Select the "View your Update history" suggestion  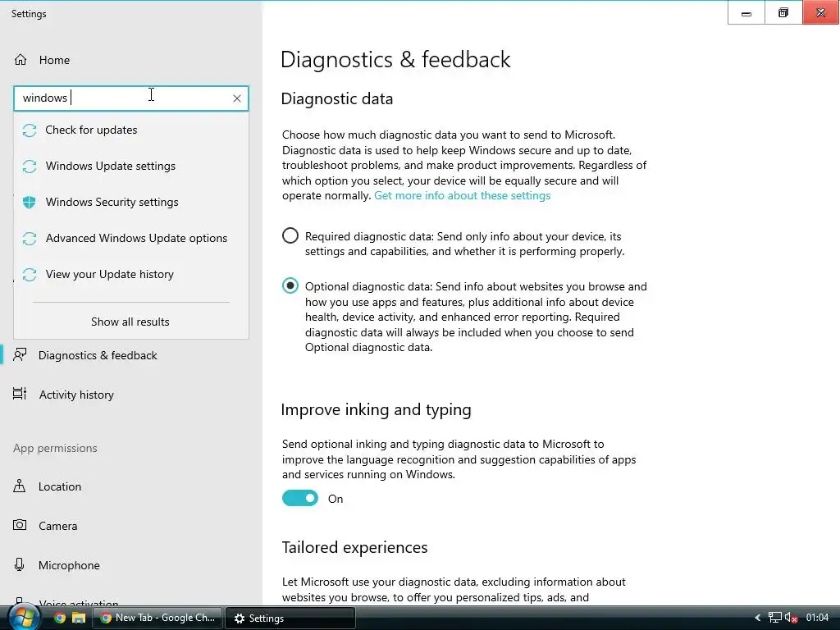pyautogui.click(x=130, y=274)
